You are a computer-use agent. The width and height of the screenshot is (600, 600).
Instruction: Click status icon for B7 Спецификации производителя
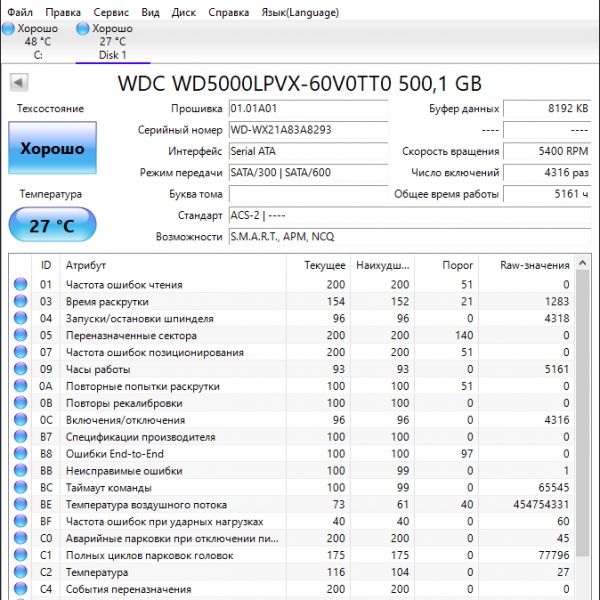click(20, 437)
